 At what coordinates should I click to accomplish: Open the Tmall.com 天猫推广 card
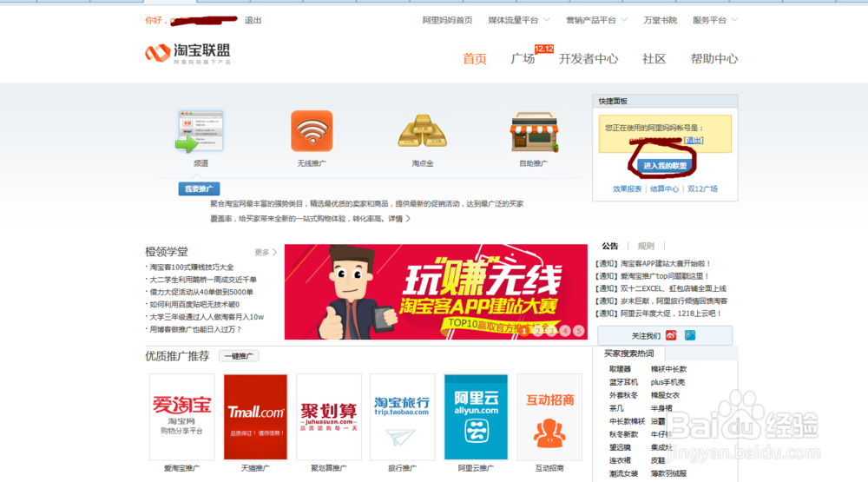(x=255, y=417)
